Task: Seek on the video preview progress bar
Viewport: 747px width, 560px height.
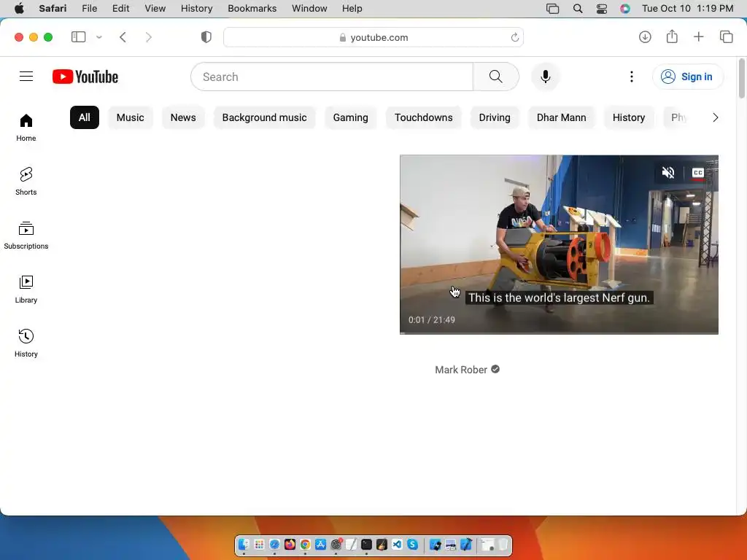Action: (x=559, y=332)
